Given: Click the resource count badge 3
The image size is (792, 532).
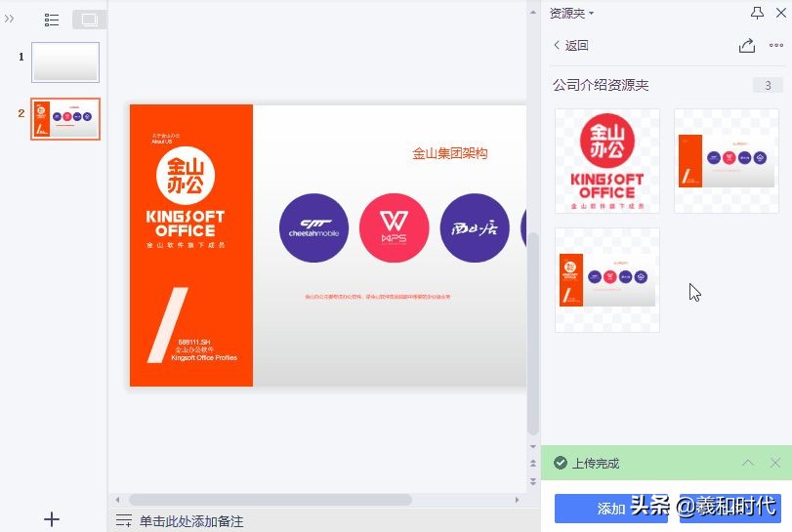Looking at the screenshot, I should pyautogui.click(x=768, y=85).
